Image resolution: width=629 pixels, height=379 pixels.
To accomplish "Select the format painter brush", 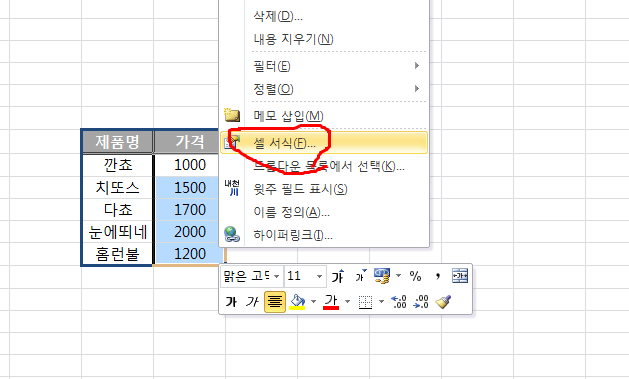I will (x=443, y=302).
